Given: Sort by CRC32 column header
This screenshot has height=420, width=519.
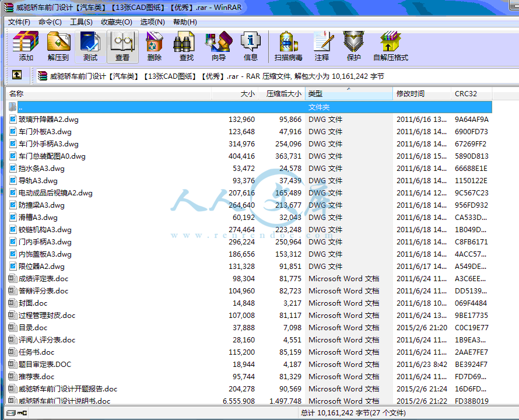Looking at the screenshot, I should (471, 94).
